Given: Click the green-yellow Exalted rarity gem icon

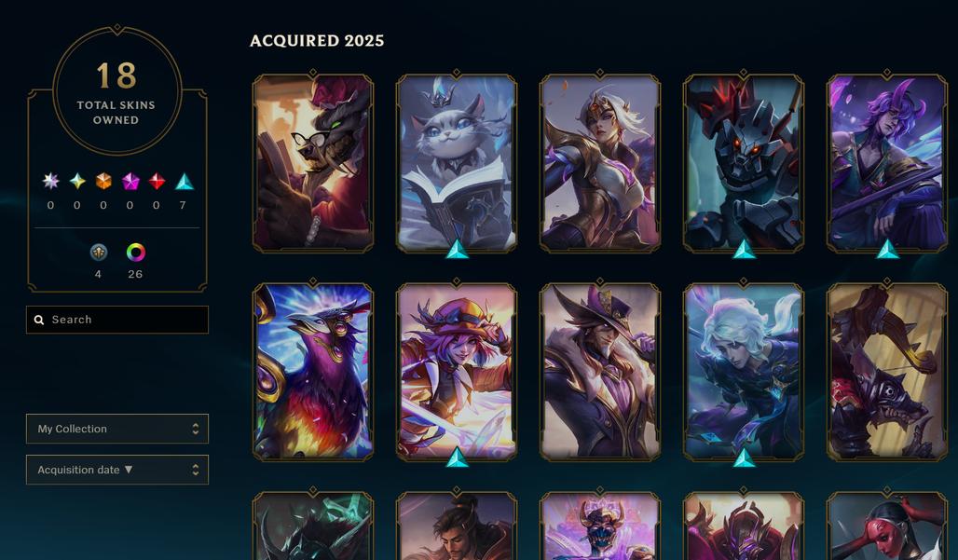Looking at the screenshot, I should [x=77, y=181].
